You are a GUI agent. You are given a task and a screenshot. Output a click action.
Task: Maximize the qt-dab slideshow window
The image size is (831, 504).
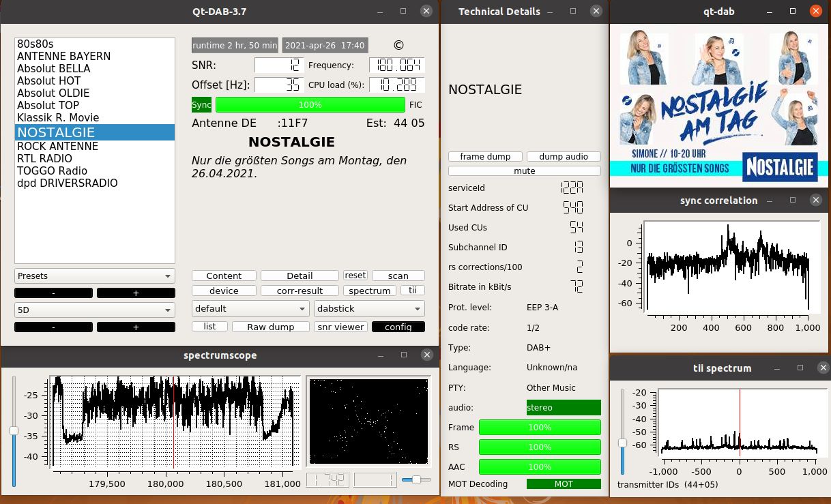pyautogui.click(x=793, y=11)
